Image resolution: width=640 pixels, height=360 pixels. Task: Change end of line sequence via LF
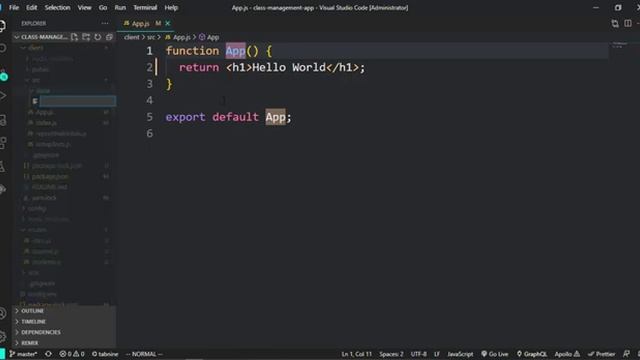[x=437, y=354]
